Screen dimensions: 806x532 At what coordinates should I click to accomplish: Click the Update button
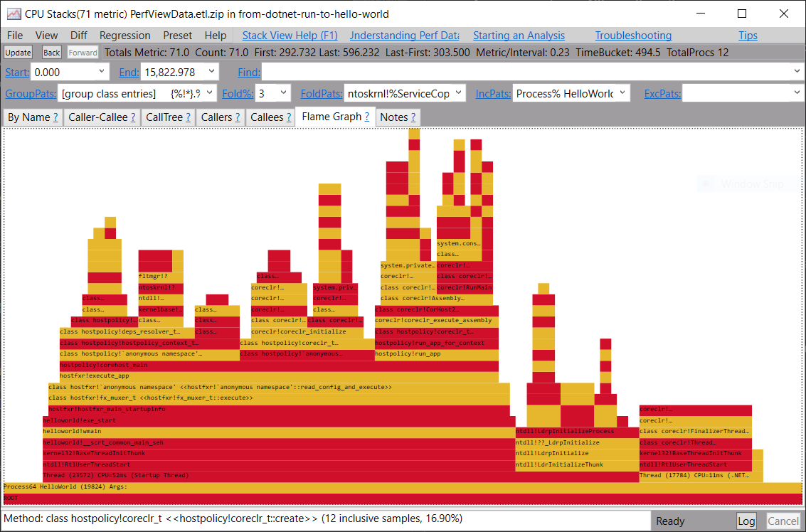[18, 53]
